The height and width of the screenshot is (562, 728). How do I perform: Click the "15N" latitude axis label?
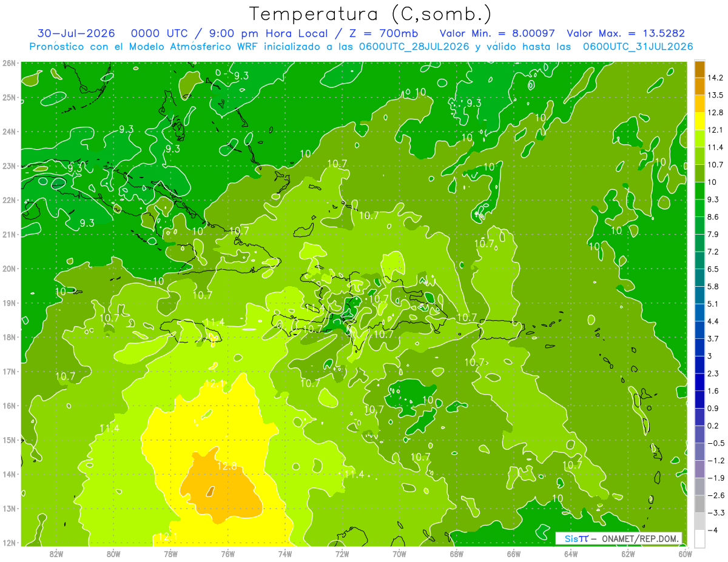point(9,440)
